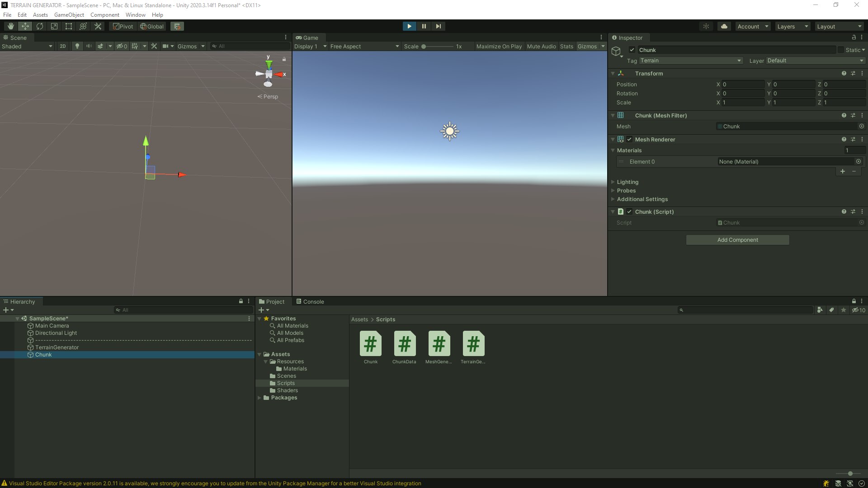
Task: Click the Add Component button
Action: click(x=737, y=240)
